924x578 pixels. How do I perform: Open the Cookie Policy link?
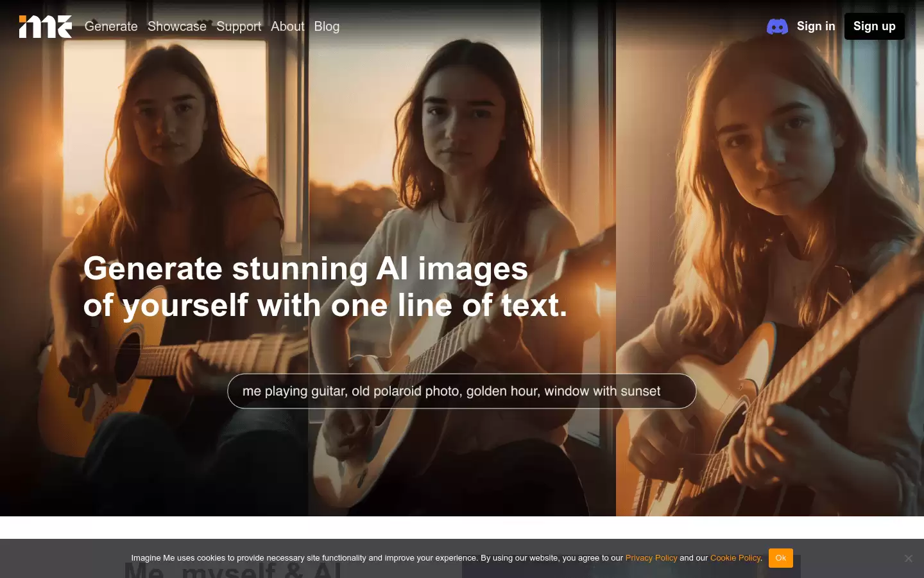pos(735,558)
